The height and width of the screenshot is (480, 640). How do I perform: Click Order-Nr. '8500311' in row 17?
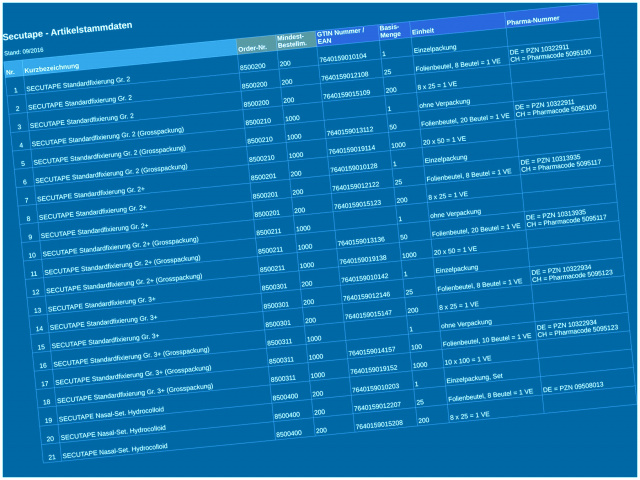(281, 360)
